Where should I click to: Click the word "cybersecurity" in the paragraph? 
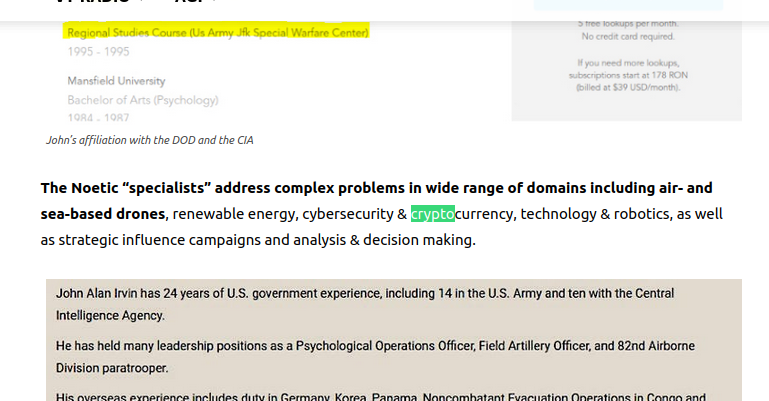348,214
